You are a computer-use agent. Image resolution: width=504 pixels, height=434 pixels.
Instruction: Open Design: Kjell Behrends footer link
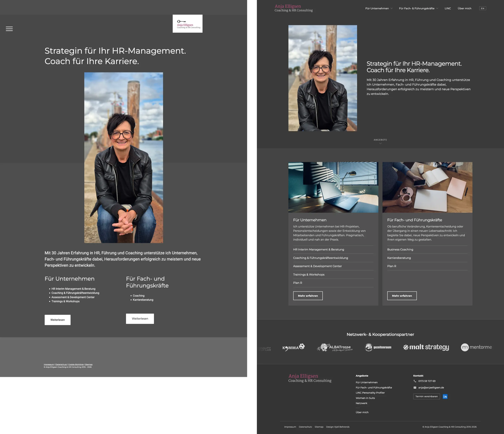click(x=338, y=427)
